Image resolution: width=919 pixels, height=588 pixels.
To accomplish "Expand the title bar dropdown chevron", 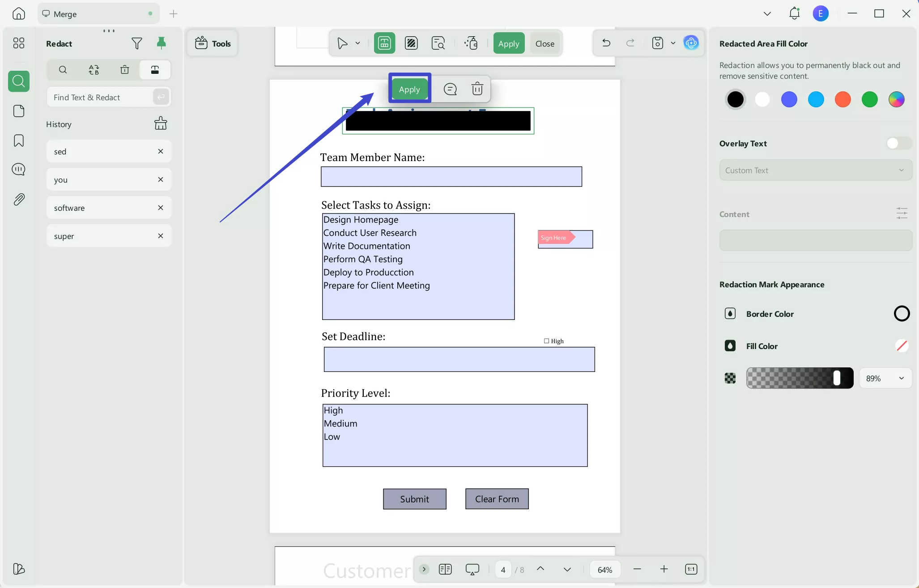I will coord(767,14).
